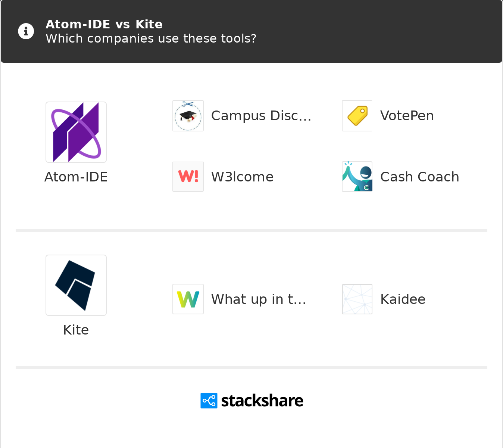The height and width of the screenshot is (448, 503).
Task: Open the W3lcome company name link
Action: click(242, 177)
